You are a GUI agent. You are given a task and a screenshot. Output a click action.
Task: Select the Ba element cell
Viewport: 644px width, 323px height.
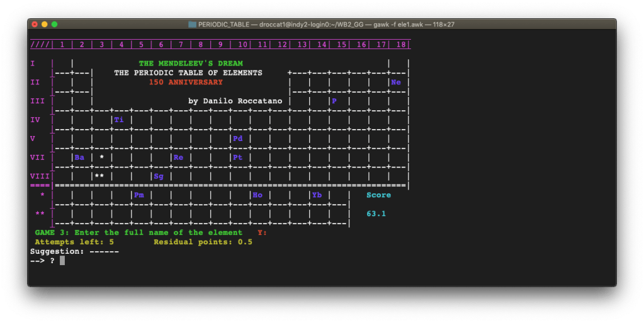tap(79, 157)
